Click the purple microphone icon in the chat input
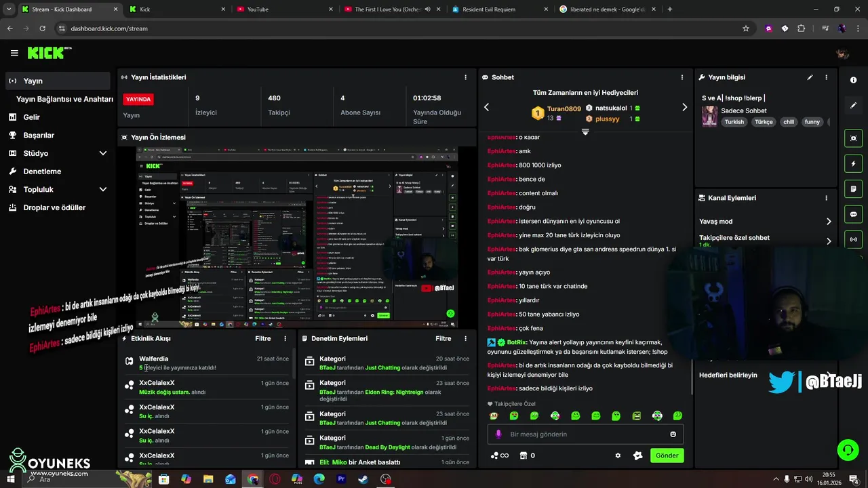 (x=498, y=434)
